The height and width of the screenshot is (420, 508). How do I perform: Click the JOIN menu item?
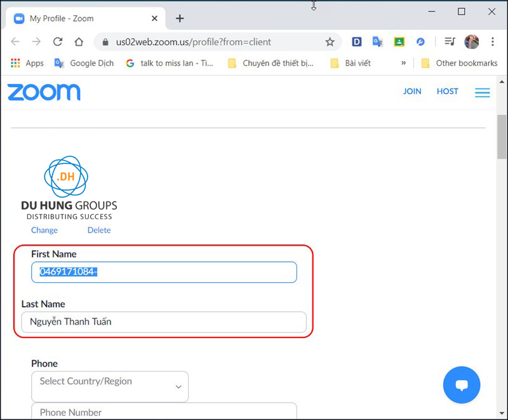(412, 91)
